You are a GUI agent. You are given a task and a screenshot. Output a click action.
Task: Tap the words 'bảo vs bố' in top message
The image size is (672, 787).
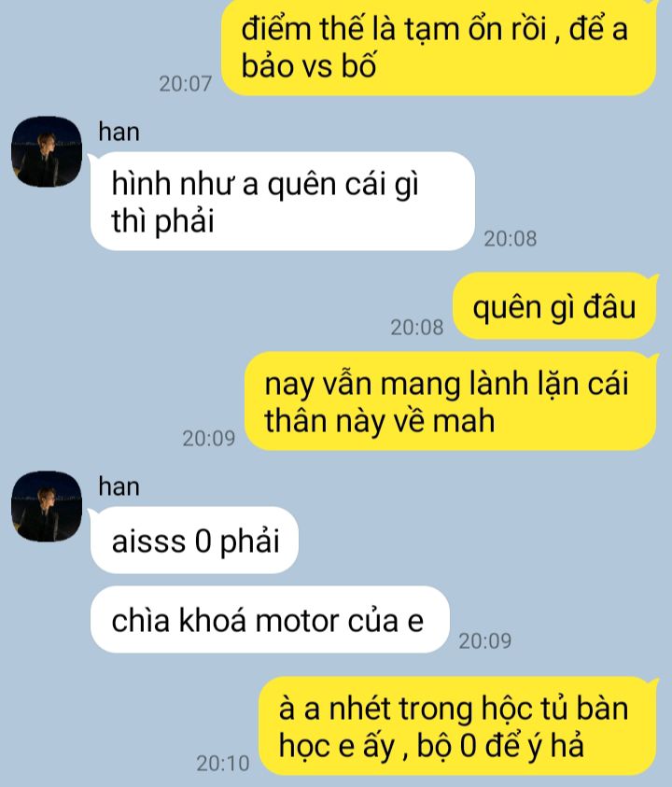pos(309,65)
